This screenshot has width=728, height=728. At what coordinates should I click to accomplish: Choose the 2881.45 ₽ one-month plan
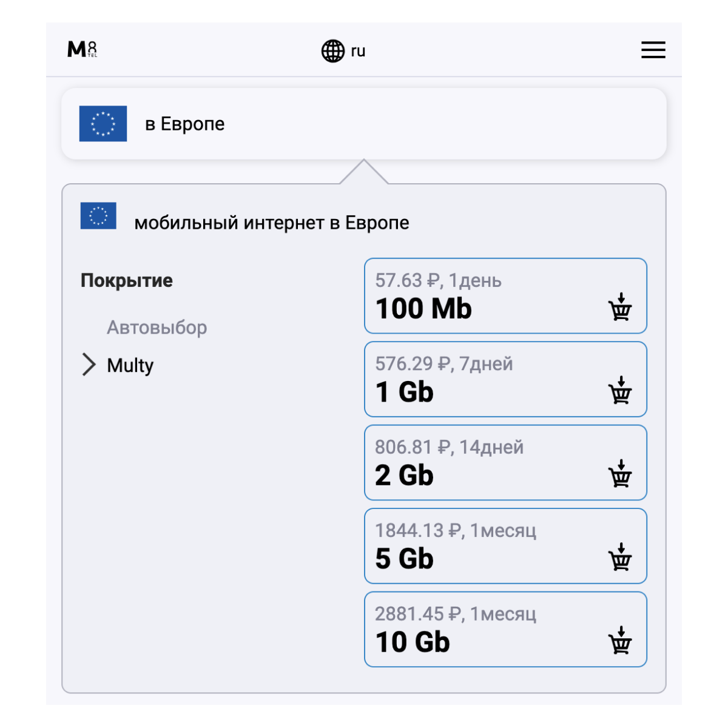(x=505, y=629)
